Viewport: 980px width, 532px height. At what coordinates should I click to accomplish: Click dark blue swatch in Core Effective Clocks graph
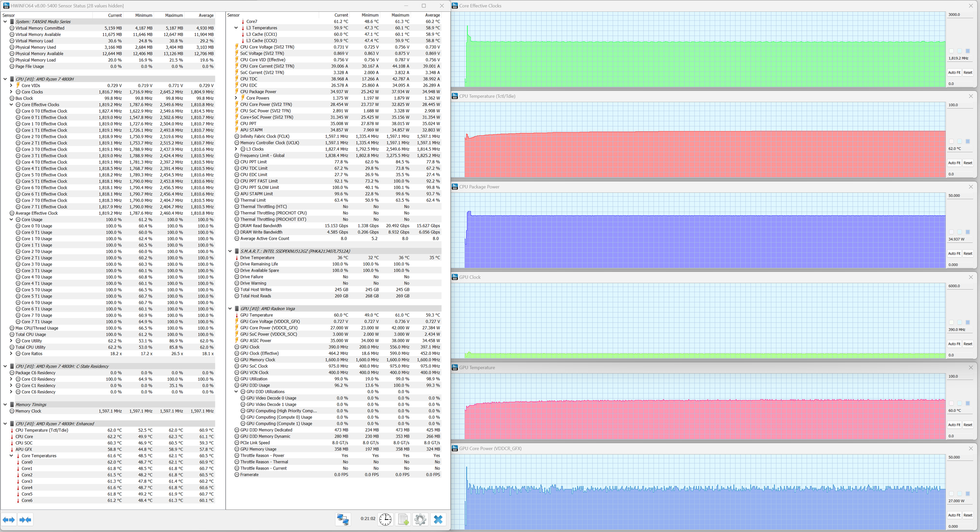pyautogui.click(x=968, y=51)
